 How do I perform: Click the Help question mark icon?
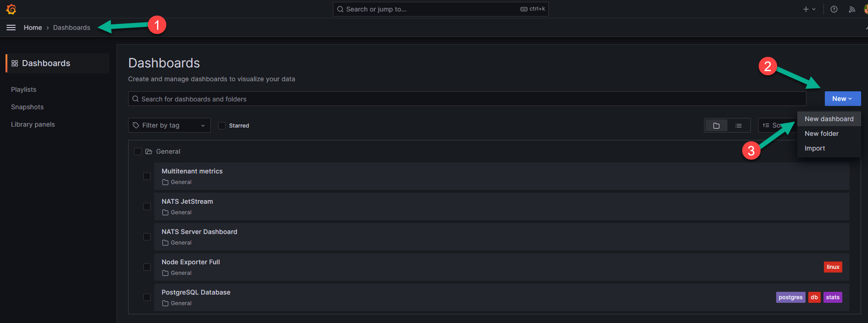(834, 9)
